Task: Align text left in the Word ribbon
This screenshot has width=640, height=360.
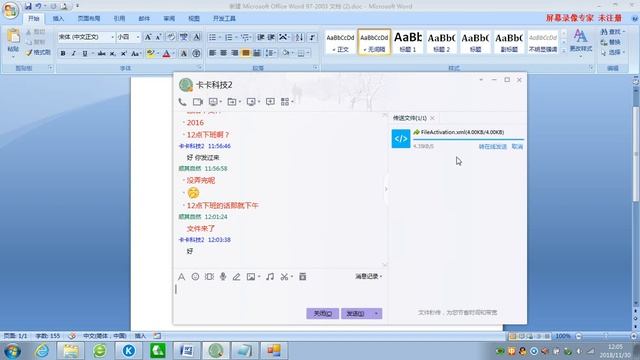Action: [212, 53]
